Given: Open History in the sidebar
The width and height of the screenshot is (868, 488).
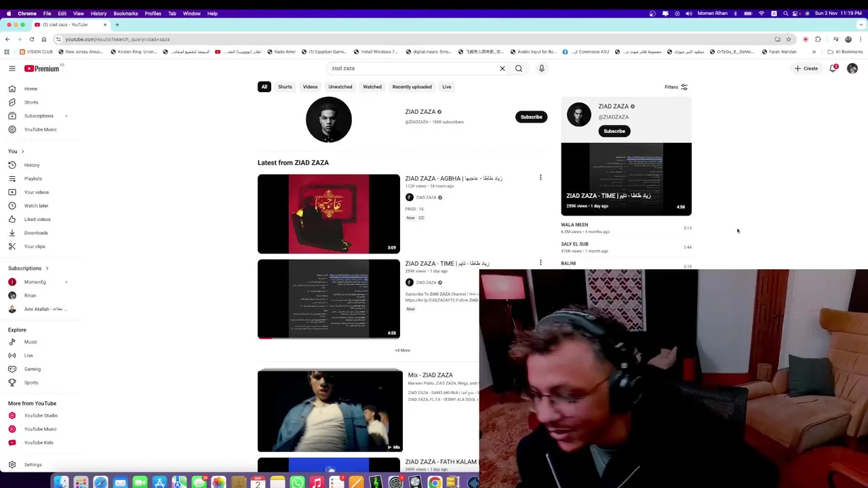Looking at the screenshot, I should [x=32, y=165].
